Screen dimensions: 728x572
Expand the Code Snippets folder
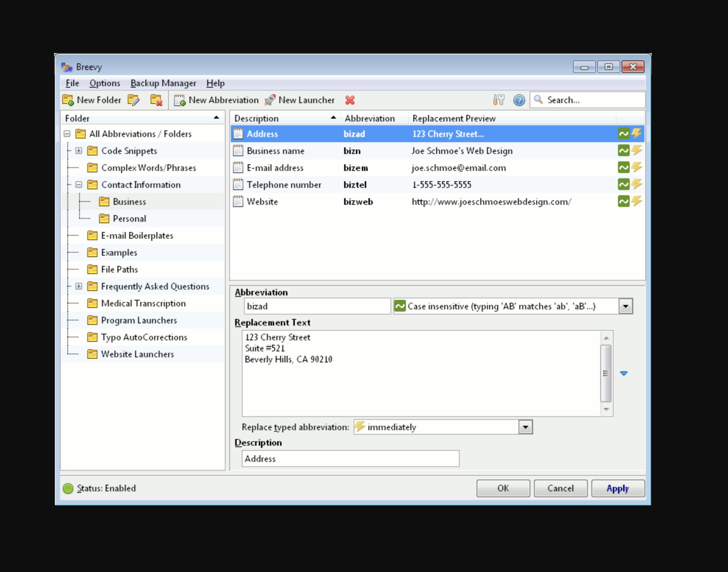(79, 151)
